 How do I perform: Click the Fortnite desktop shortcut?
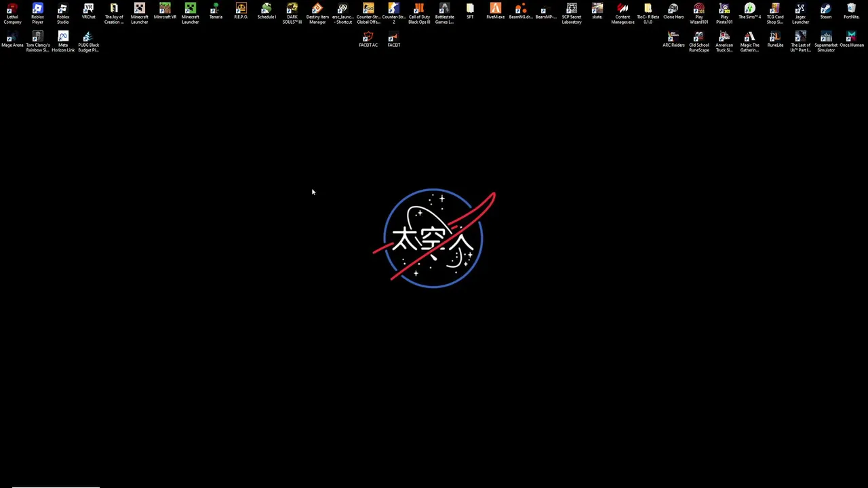tap(851, 12)
